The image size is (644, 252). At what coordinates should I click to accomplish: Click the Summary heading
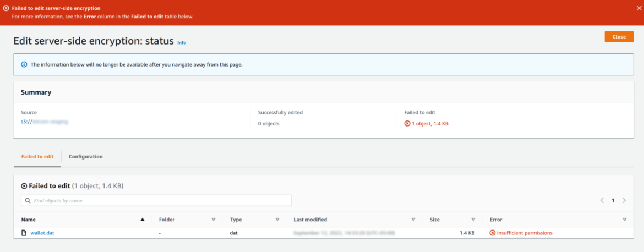pyautogui.click(x=36, y=92)
